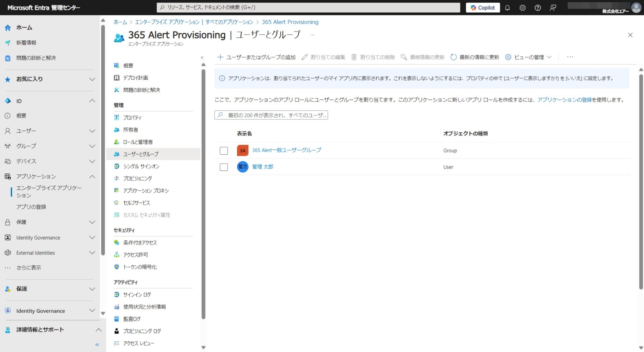Open the settings gear in top bar
The image size is (644, 352).
(x=523, y=8)
